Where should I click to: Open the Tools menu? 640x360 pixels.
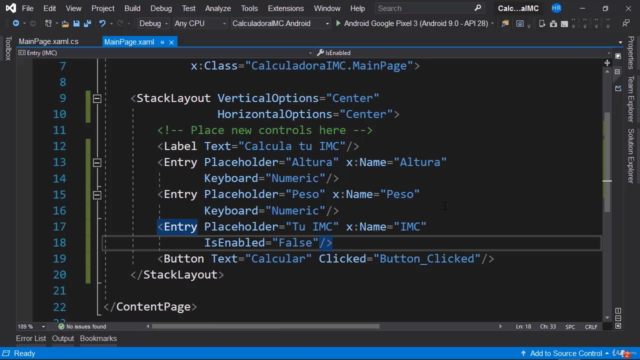coord(249,8)
